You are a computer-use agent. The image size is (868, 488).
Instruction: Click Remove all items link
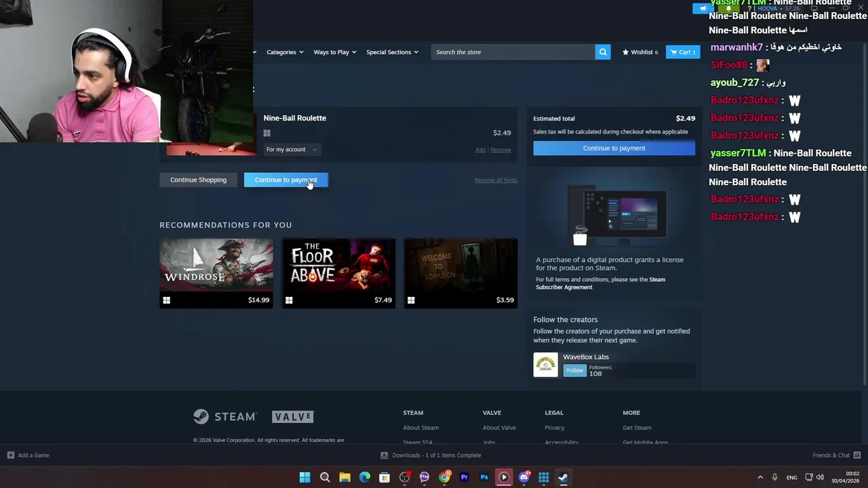(496, 180)
